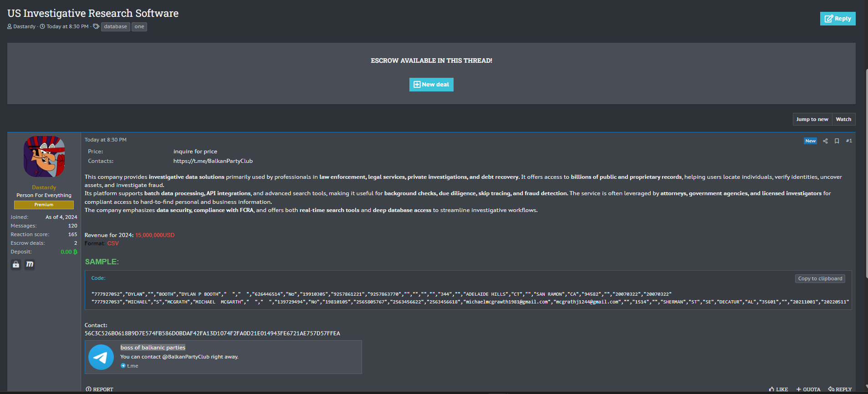Click the Telegram logo in the link preview
The image size is (868, 394).
pyautogui.click(x=101, y=357)
